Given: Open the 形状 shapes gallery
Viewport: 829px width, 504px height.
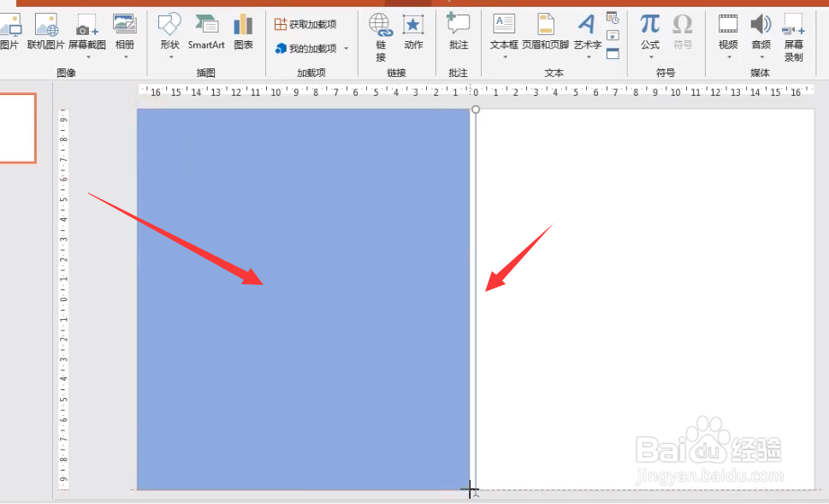Looking at the screenshot, I should (x=169, y=32).
